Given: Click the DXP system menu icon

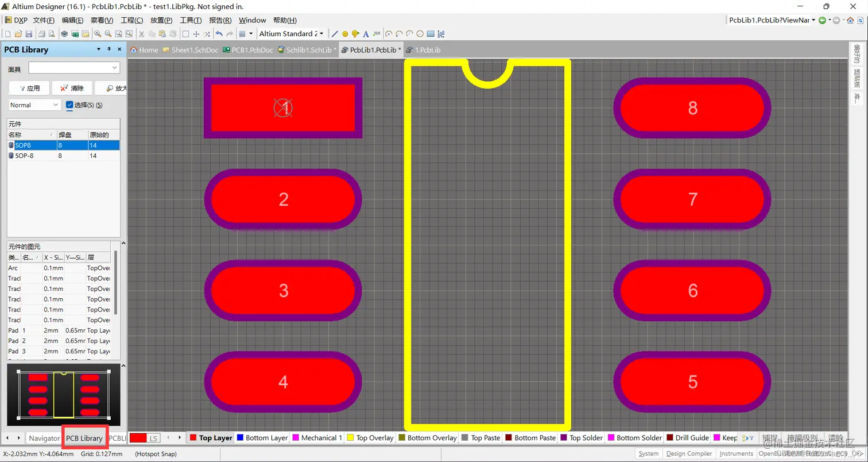Looking at the screenshot, I should click(16, 20).
